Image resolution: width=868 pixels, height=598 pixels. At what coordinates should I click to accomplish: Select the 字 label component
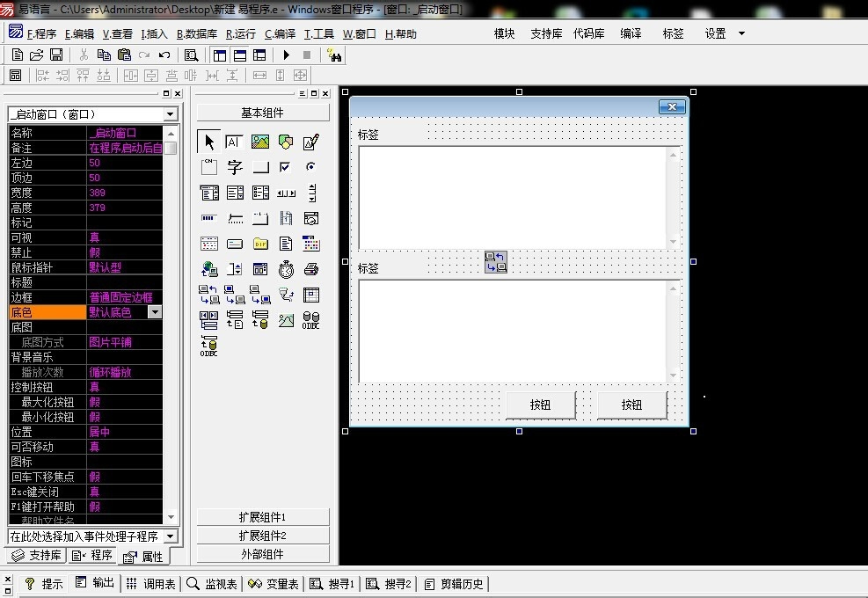click(235, 167)
